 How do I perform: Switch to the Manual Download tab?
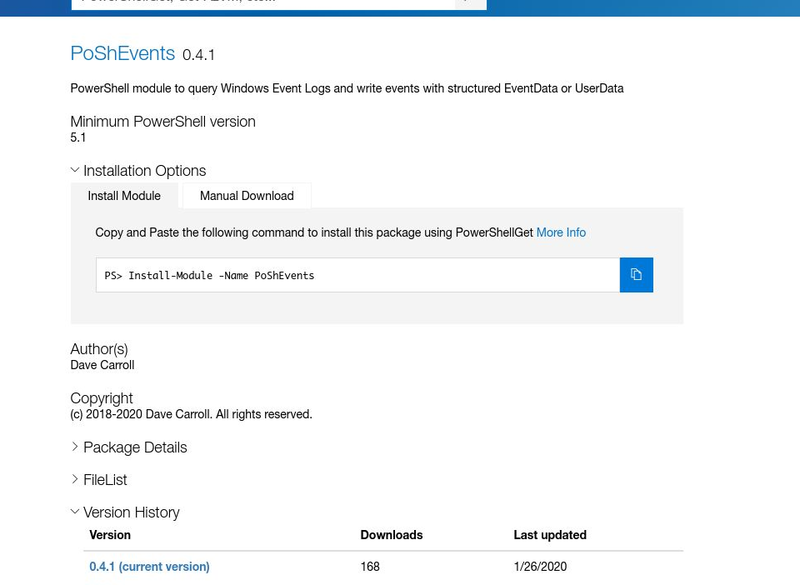(x=247, y=196)
